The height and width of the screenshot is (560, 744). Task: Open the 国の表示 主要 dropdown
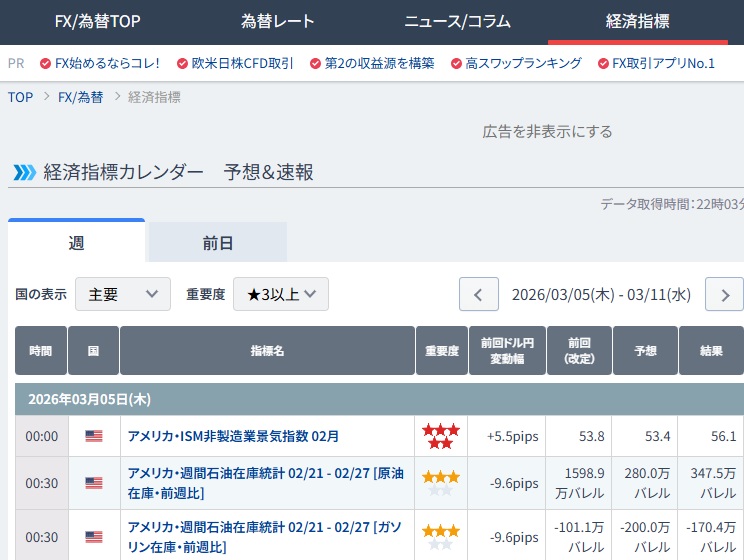pyautogui.click(x=123, y=295)
